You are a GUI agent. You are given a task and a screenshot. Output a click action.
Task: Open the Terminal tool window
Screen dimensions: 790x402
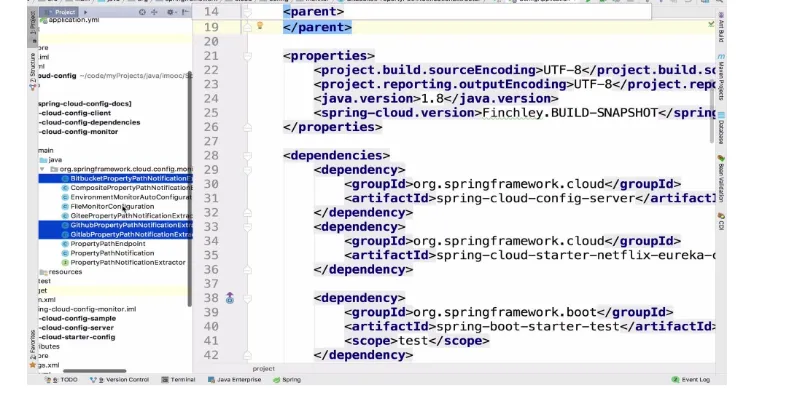(178, 380)
